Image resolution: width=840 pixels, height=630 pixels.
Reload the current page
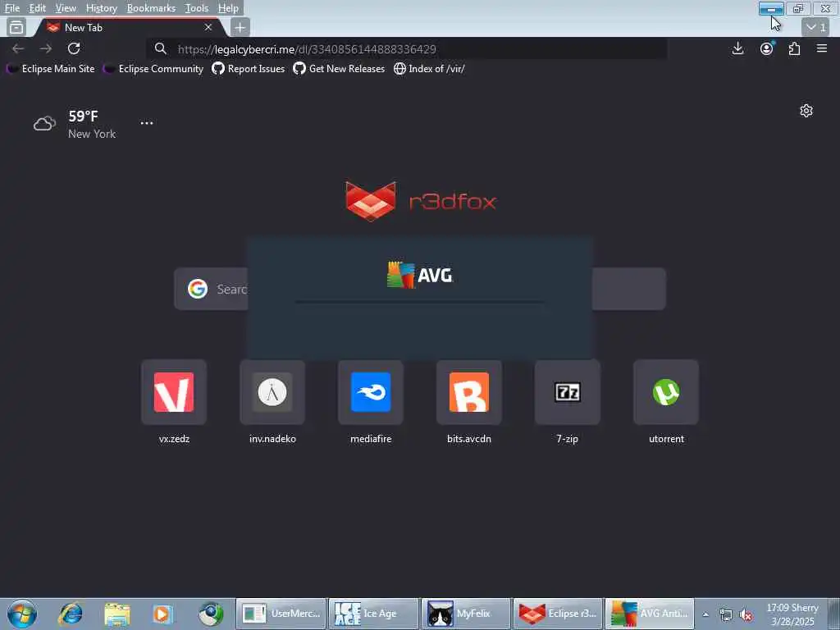(x=74, y=48)
